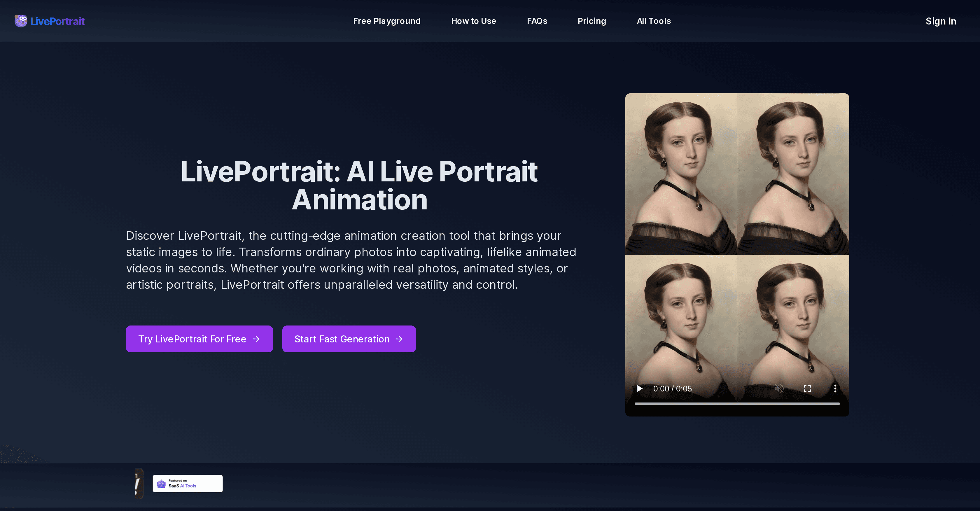Viewport: 980px width, 511px height.
Task: Navigate to the FAQs section
Action: pos(537,21)
